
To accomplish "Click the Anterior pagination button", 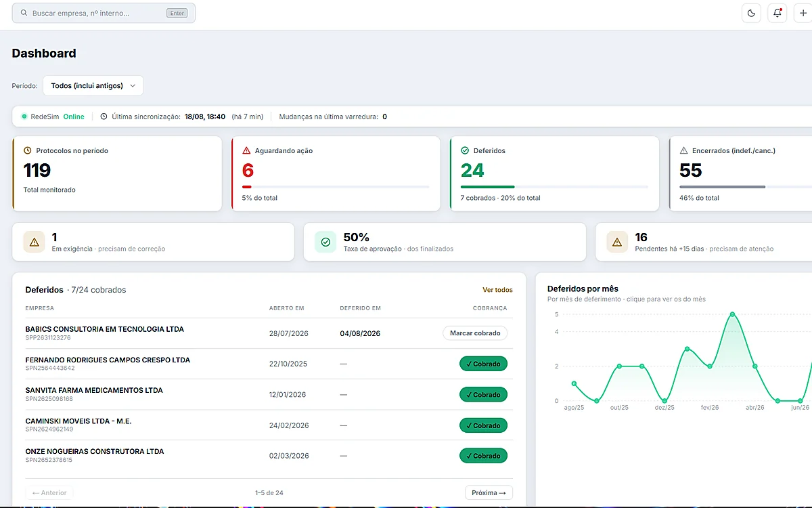I will (x=49, y=492).
